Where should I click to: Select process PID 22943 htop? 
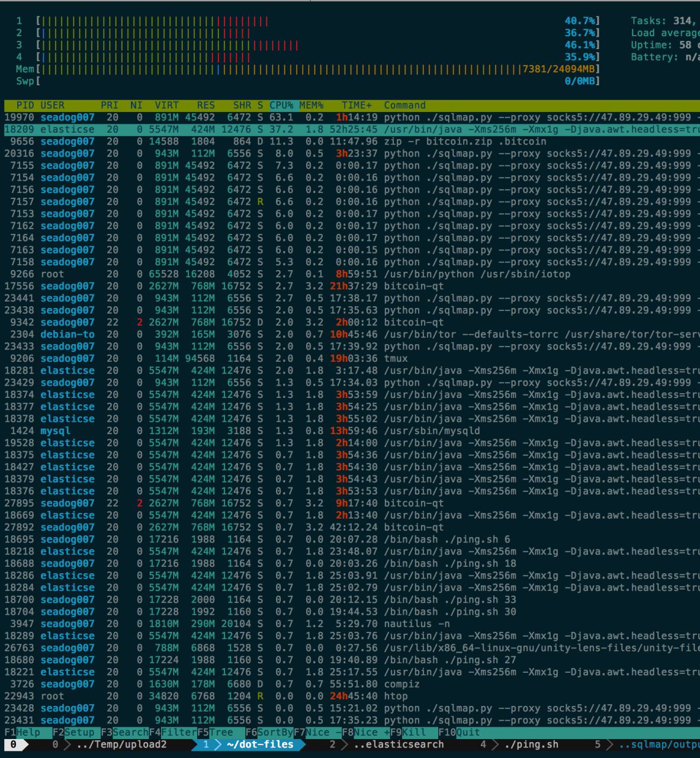352,696
